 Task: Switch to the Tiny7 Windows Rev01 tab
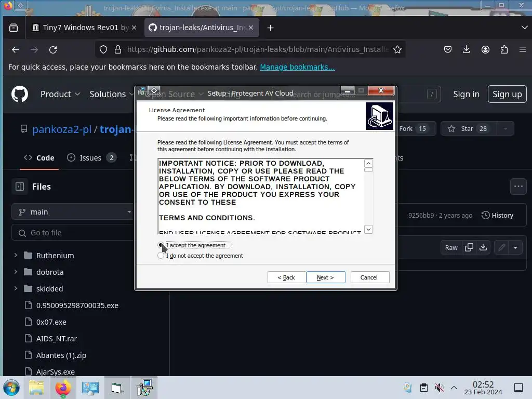tap(84, 28)
